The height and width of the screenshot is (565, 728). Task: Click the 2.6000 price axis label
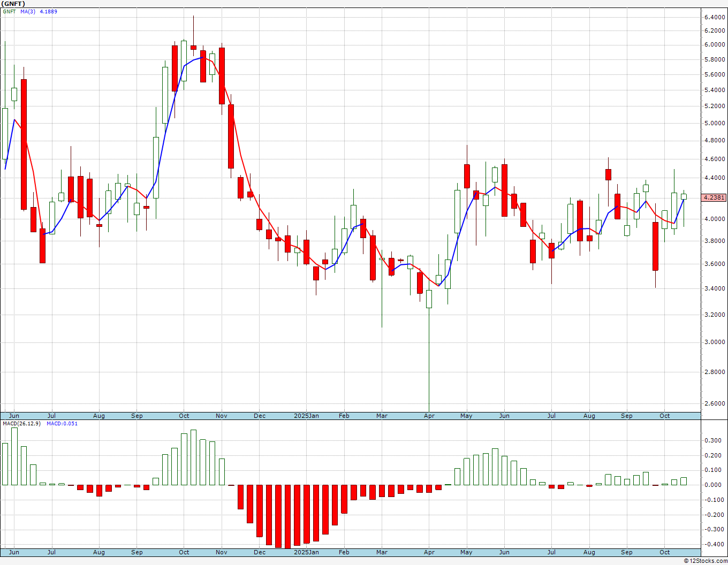[715, 403]
